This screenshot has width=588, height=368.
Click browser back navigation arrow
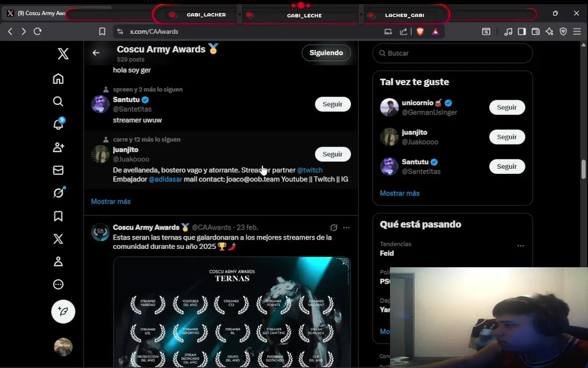[x=11, y=32]
